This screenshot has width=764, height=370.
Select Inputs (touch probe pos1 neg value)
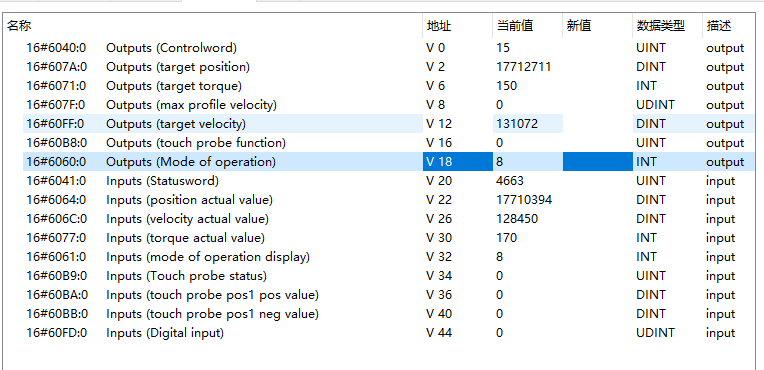click(389, 314)
